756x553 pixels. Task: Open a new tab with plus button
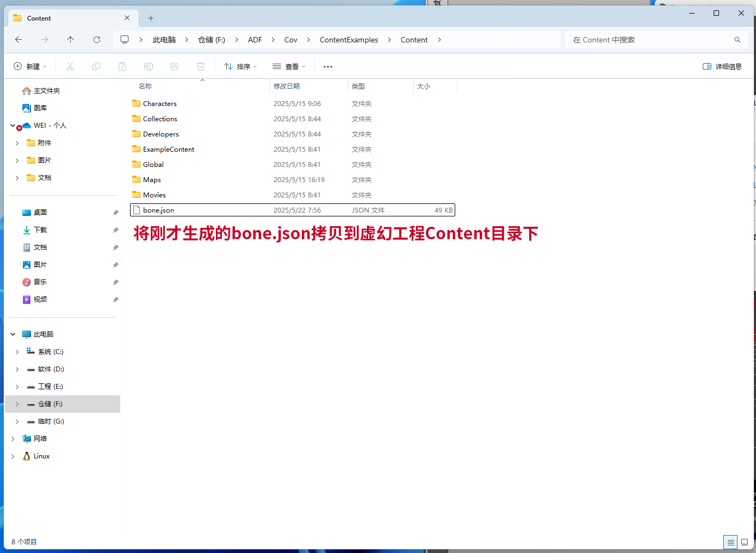click(x=151, y=18)
